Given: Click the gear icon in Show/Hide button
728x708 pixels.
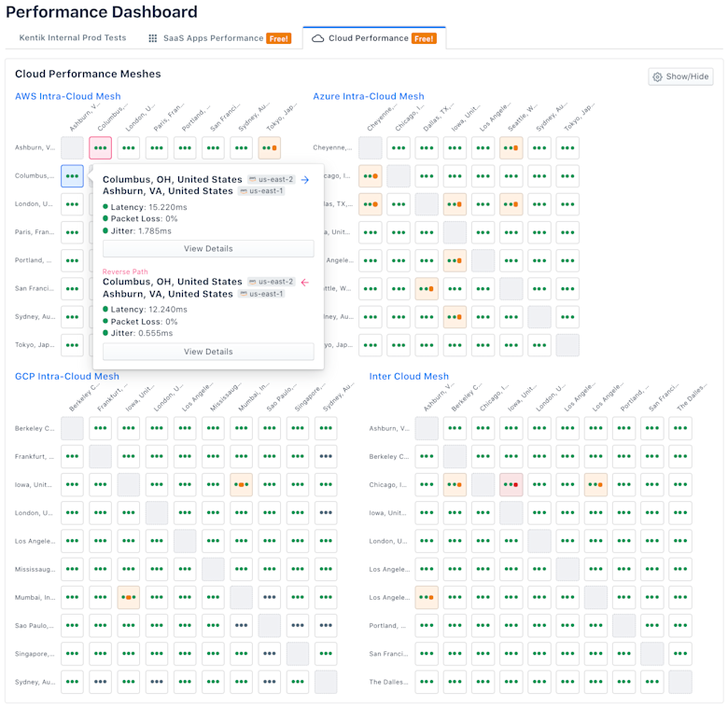Looking at the screenshot, I should click(x=657, y=77).
